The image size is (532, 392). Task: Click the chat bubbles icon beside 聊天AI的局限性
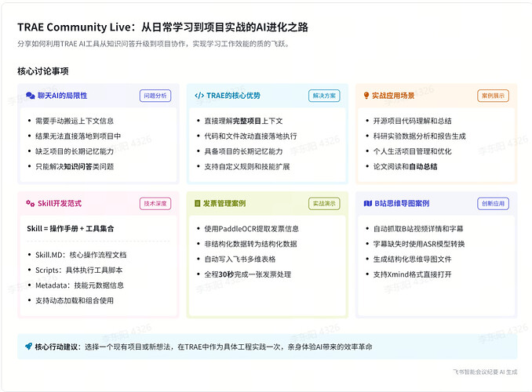click(31, 96)
